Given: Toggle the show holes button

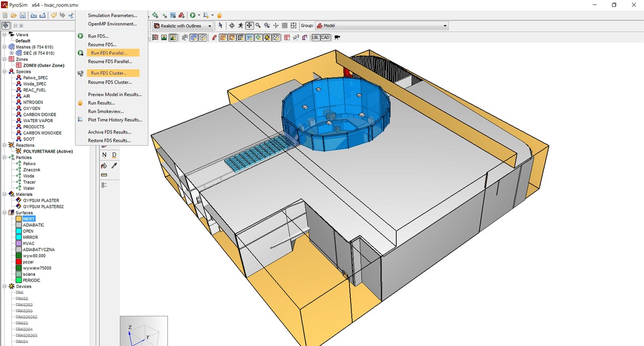Looking at the screenshot, I should pyautogui.click(x=232, y=37).
